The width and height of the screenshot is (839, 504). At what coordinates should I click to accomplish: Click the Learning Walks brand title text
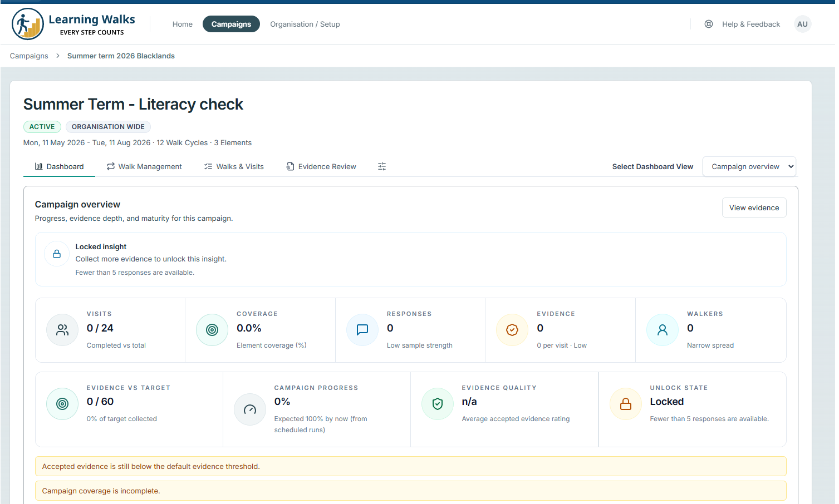tap(92, 19)
